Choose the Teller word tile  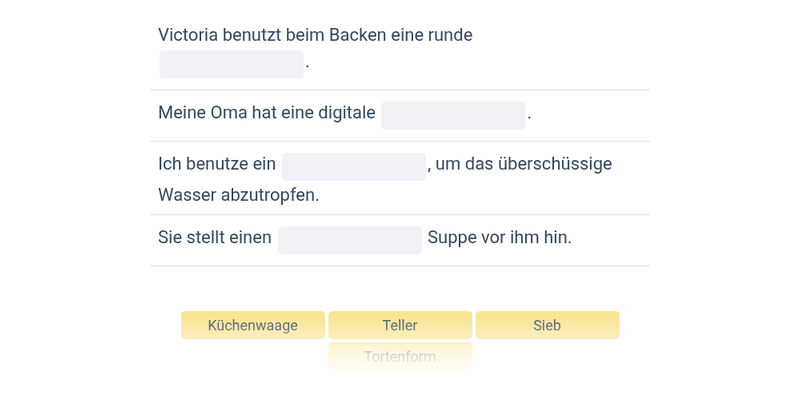[400, 325]
